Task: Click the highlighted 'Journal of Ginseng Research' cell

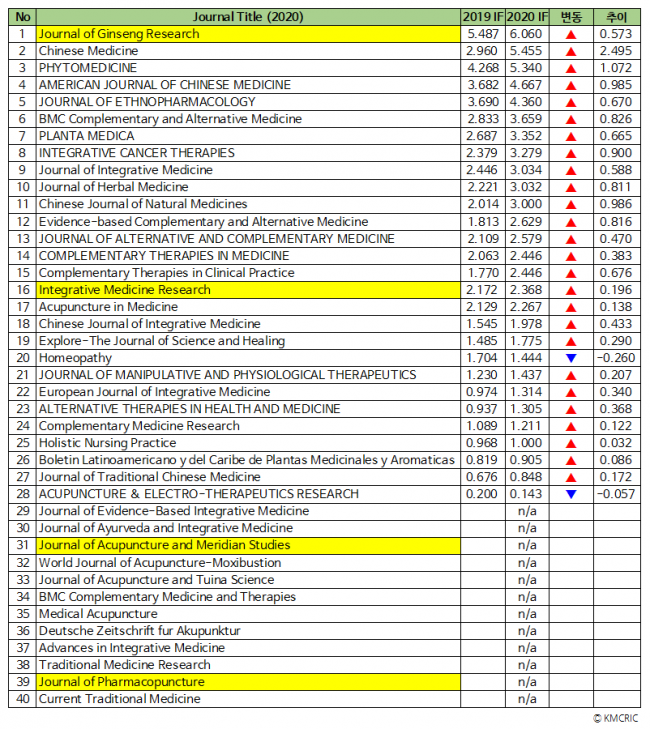Action: point(248,34)
